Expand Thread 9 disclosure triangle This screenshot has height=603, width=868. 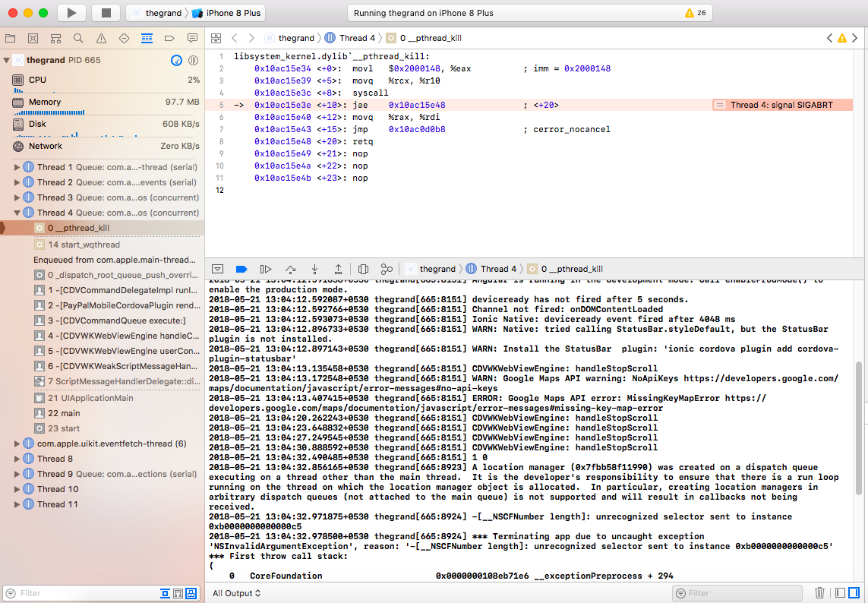point(17,474)
